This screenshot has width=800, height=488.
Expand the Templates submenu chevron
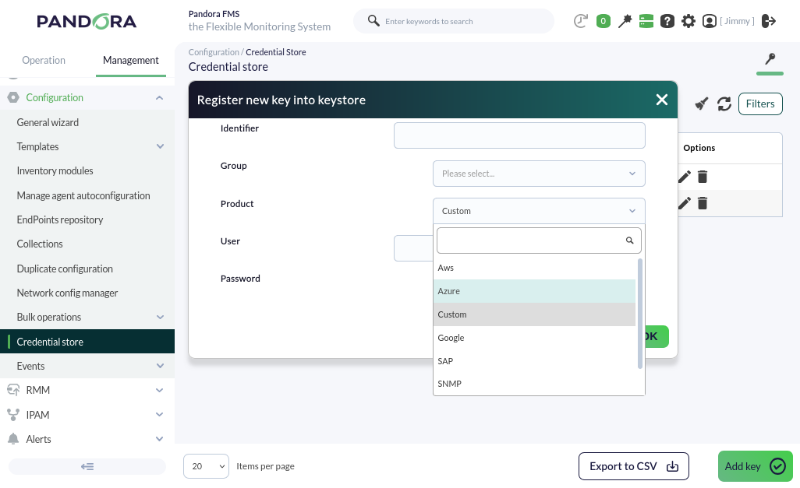tap(160, 147)
